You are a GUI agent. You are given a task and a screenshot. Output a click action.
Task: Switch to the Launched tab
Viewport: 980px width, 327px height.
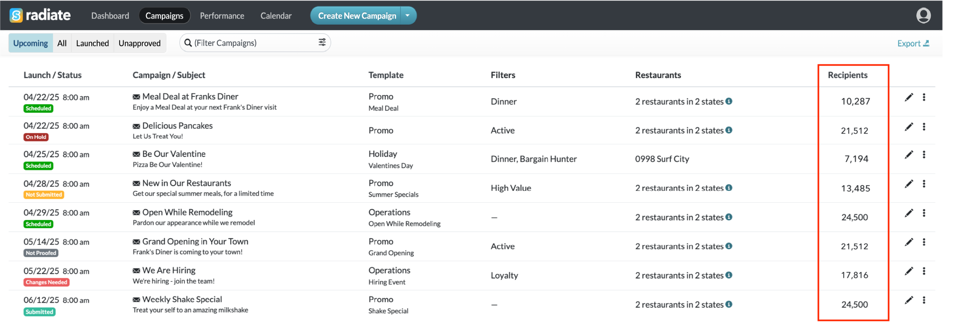(92, 43)
